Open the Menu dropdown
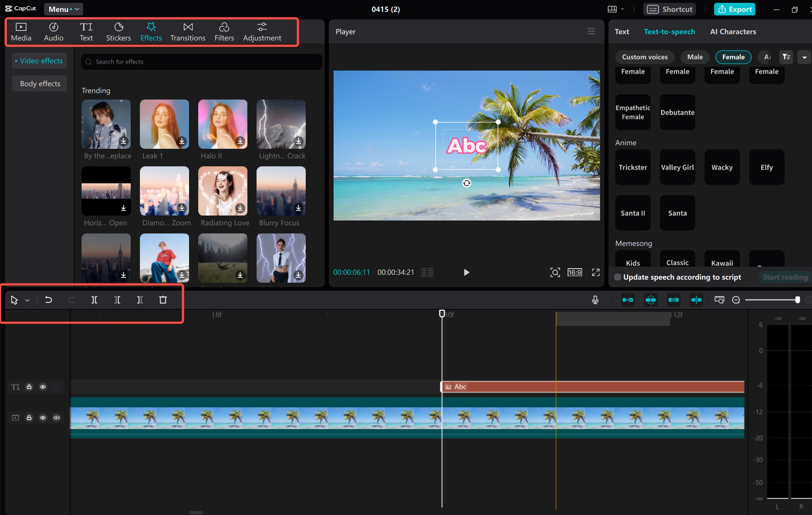This screenshot has width=812, height=515. coord(63,9)
